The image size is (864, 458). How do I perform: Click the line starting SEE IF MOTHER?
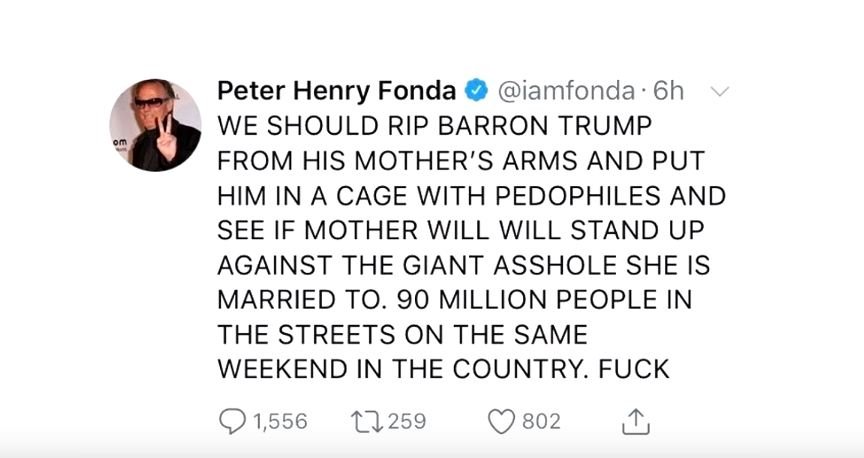point(461,230)
